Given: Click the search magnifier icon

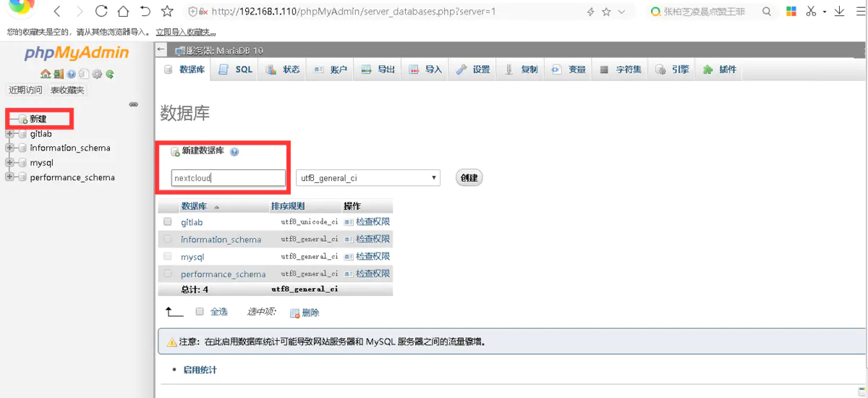Looking at the screenshot, I should click(767, 12).
